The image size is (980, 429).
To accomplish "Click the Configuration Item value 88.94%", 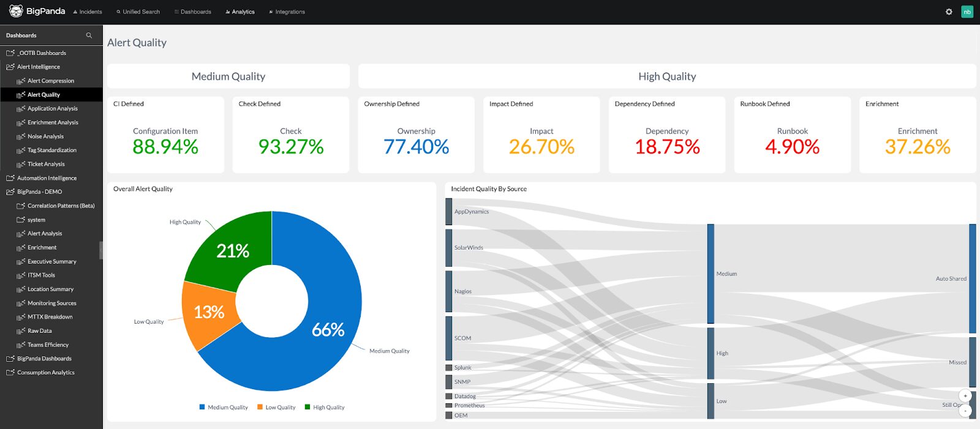I will (x=165, y=147).
